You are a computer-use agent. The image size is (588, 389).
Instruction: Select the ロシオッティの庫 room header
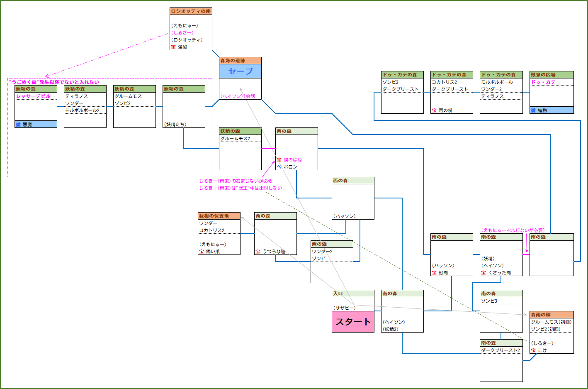(191, 11)
